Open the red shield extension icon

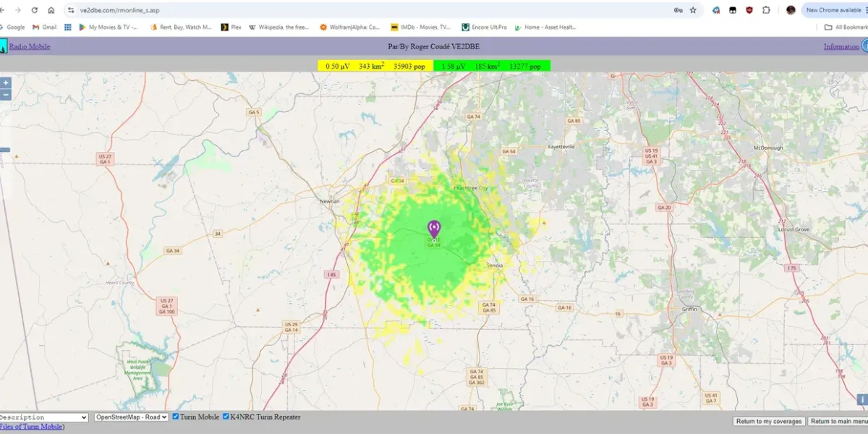[749, 10]
